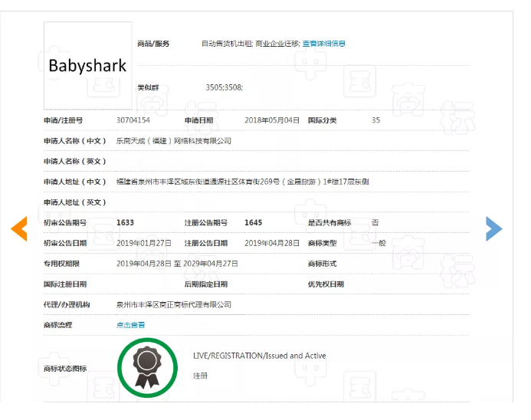Click the exclusive right period date range
This screenshot has width=531, height=420.
177,264
